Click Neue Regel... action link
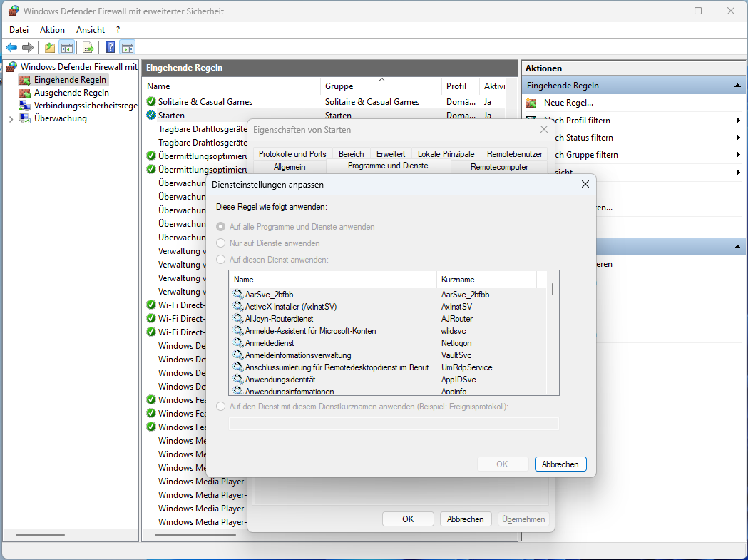 (568, 103)
